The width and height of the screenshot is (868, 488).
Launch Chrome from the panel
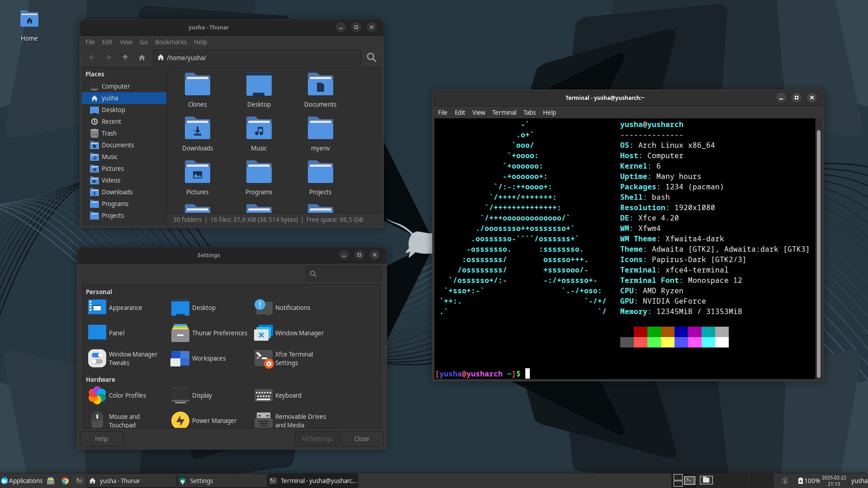[x=65, y=481]
